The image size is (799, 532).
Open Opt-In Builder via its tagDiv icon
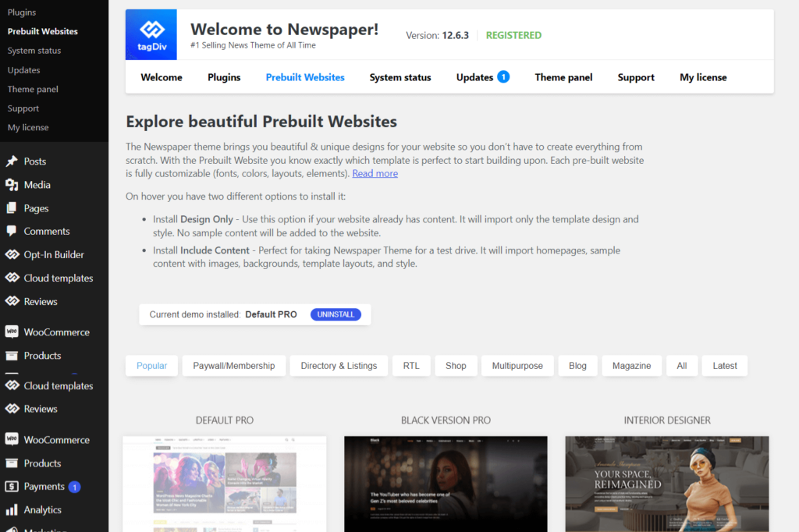[x=12, y=254]
